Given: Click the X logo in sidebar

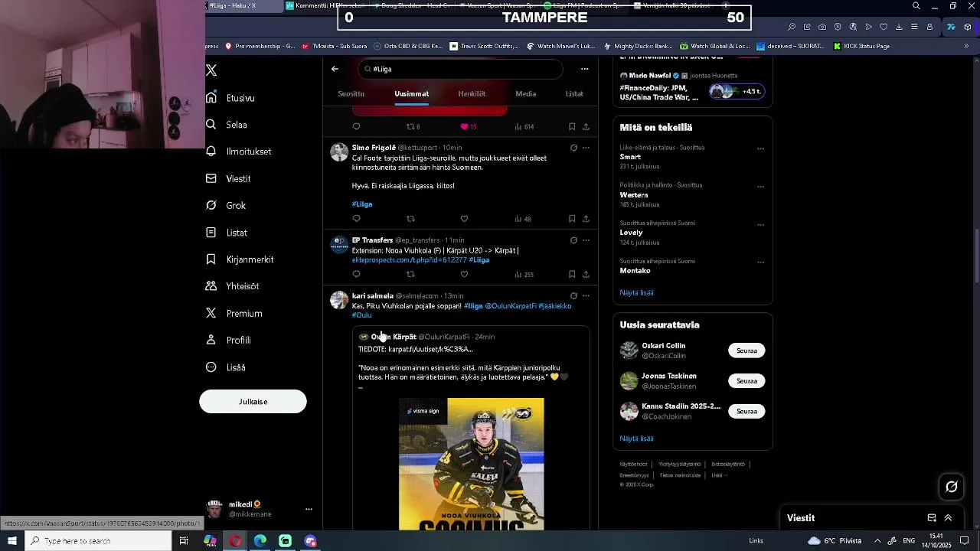Looking at the screenshot, I should tap(211, 70).
